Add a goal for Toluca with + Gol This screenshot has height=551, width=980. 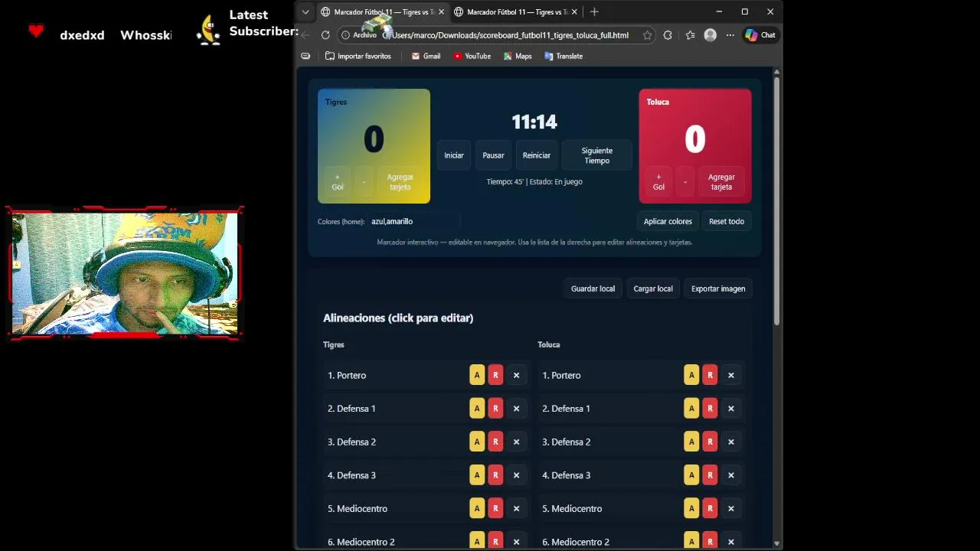(658, 181)
